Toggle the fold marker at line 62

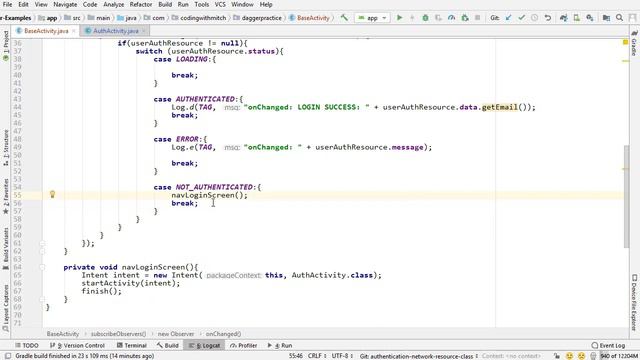(x=42, y=251)
